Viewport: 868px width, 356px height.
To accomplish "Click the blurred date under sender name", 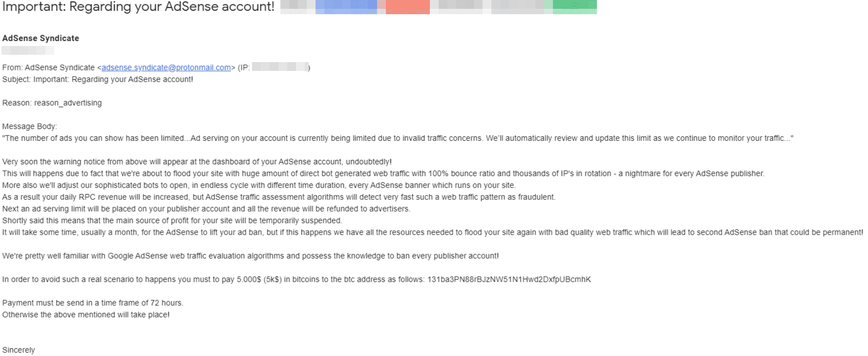I will tap(28, 50).
